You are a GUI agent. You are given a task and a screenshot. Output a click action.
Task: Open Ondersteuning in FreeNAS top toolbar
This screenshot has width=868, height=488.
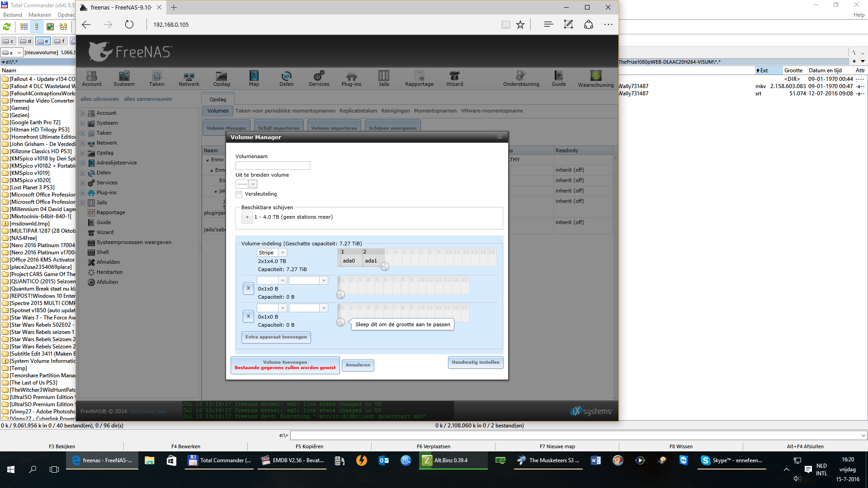pyautogui.click(x=521, y=79)
